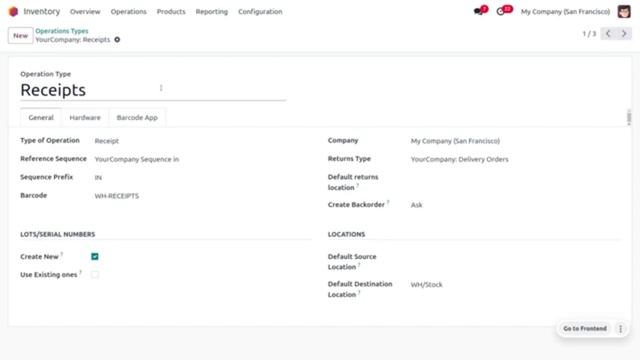This screenshot has width=640, height=360.
Task: Click the New button
Action: click(20, 36)
